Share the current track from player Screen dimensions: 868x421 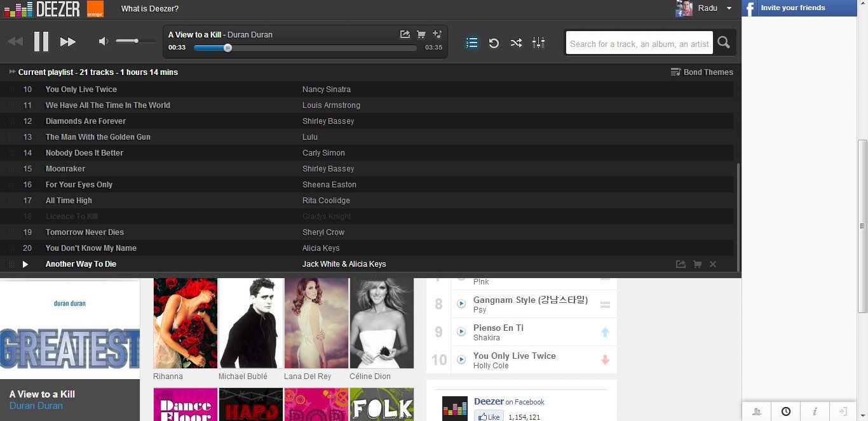pos(405,34)
